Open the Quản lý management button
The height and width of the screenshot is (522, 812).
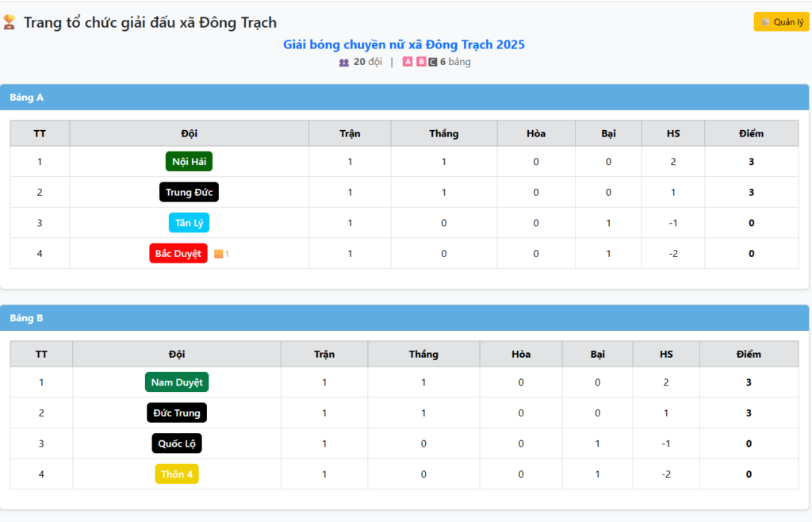tap(781, 22)
